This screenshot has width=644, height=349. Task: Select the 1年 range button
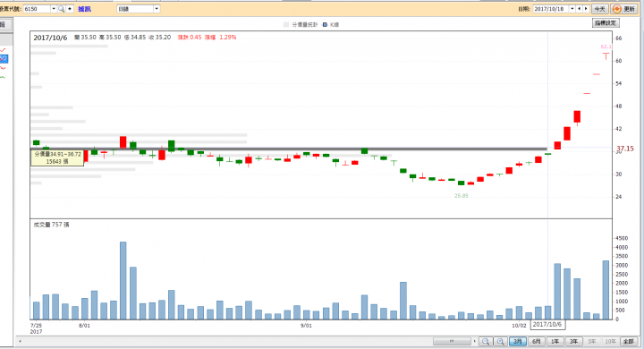555,341
